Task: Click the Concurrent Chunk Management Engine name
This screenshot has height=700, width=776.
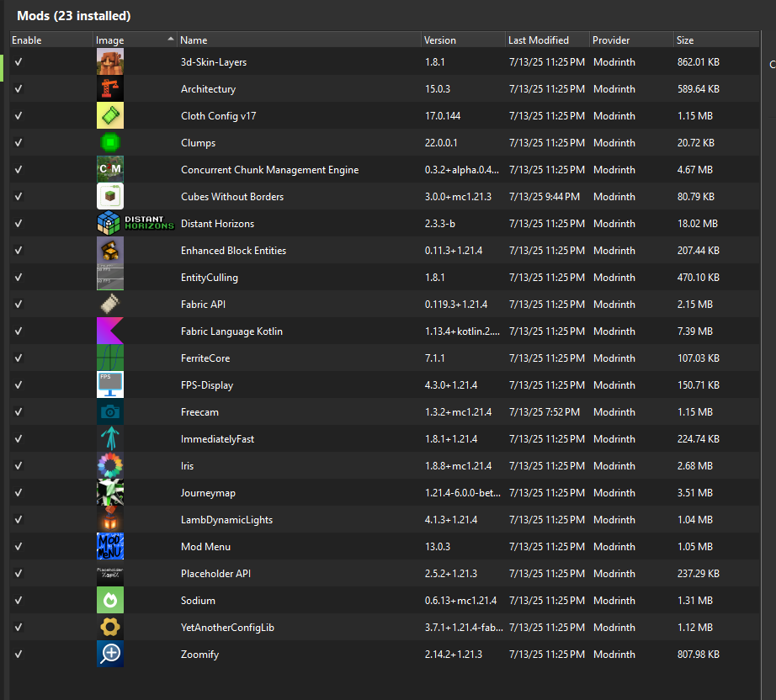Action: [x=269, y=170]
